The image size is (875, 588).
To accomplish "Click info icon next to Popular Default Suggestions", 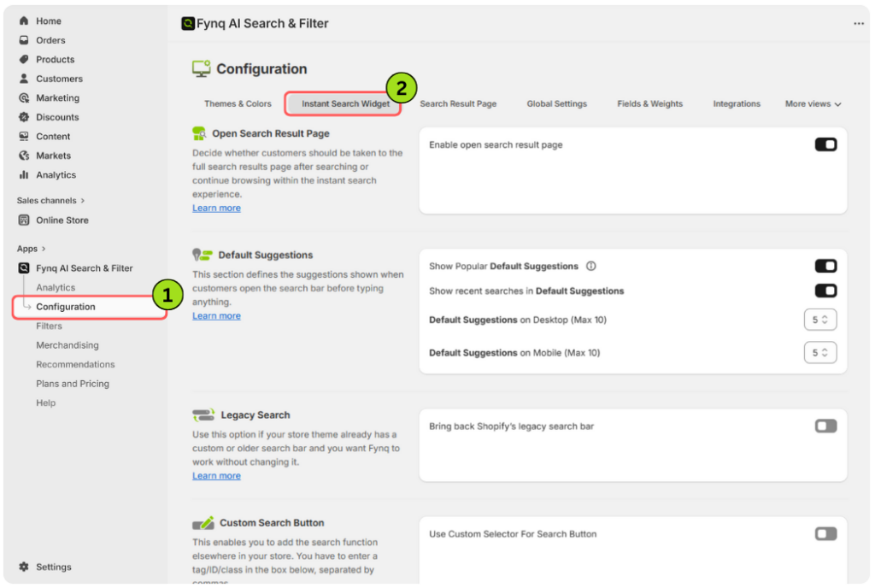I will coord(591,266).
